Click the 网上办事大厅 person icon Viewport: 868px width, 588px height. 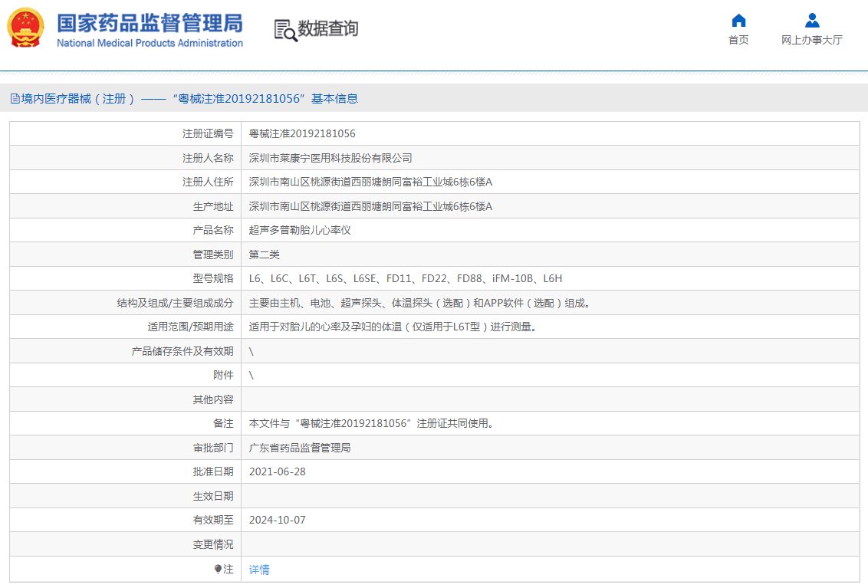[x=810, y=21]
